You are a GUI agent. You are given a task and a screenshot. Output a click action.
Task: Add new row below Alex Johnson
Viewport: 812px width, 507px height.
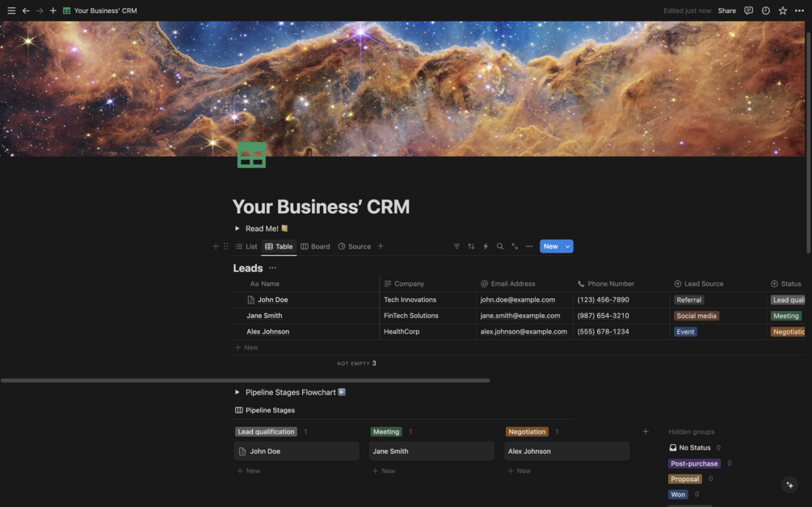246,347
